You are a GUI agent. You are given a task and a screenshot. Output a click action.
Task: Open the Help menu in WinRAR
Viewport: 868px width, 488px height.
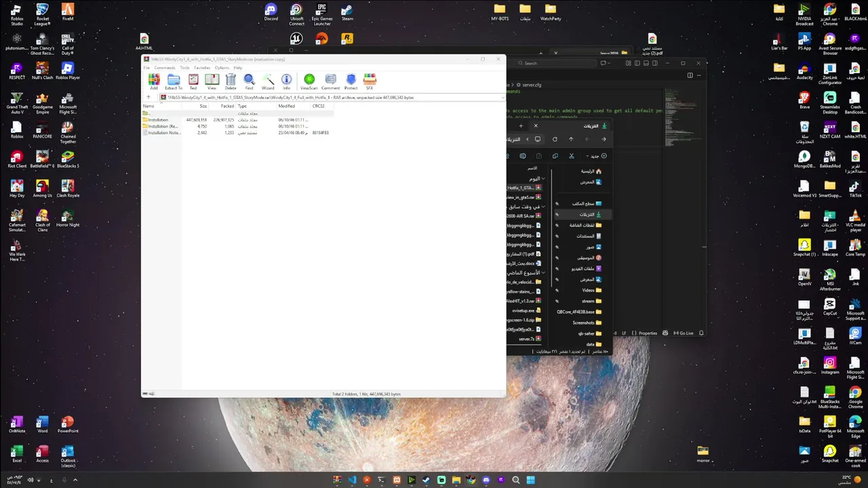pyautogui.click(x=238, y=68)
